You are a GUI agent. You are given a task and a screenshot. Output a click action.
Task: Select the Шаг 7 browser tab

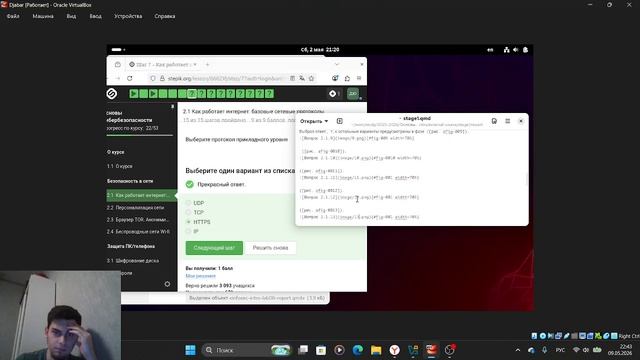[162, 64]
